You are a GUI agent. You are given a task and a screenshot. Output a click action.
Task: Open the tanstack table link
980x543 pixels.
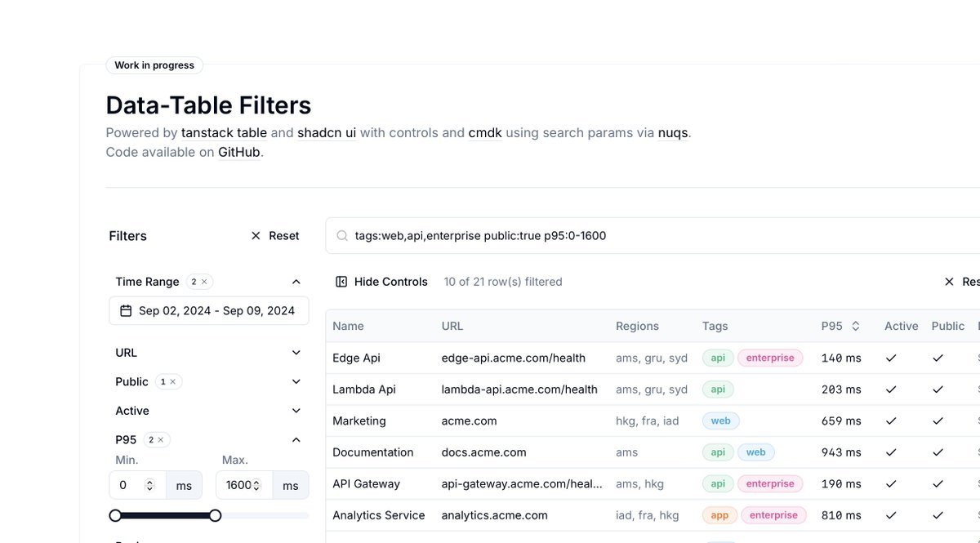224,132
